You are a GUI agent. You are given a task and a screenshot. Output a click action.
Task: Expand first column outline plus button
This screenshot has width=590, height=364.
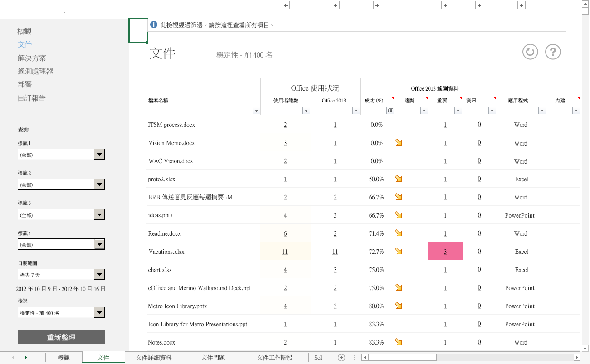[x=286, y=5]
